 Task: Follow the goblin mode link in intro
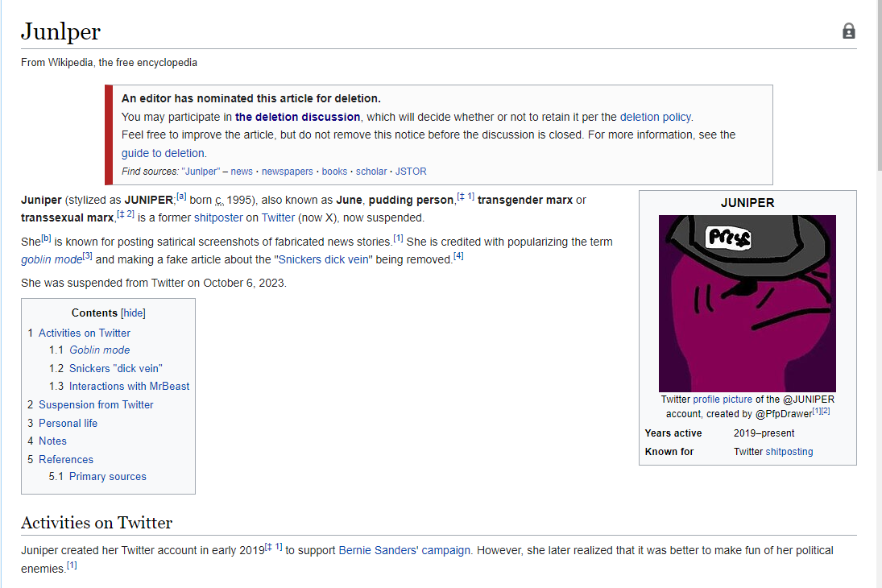[52, 259]
